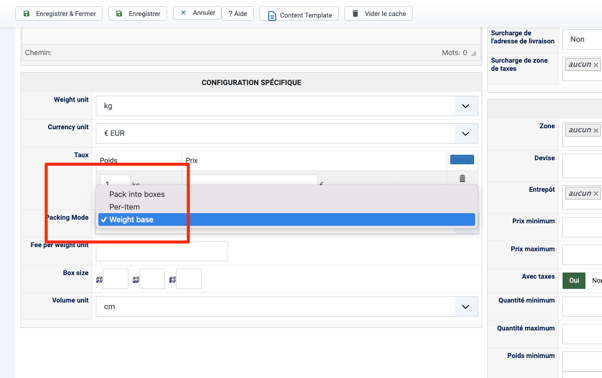This screenshot has width=602, height=378.
Task: Open the Currency unit dropdown
Action: (466, 134)
